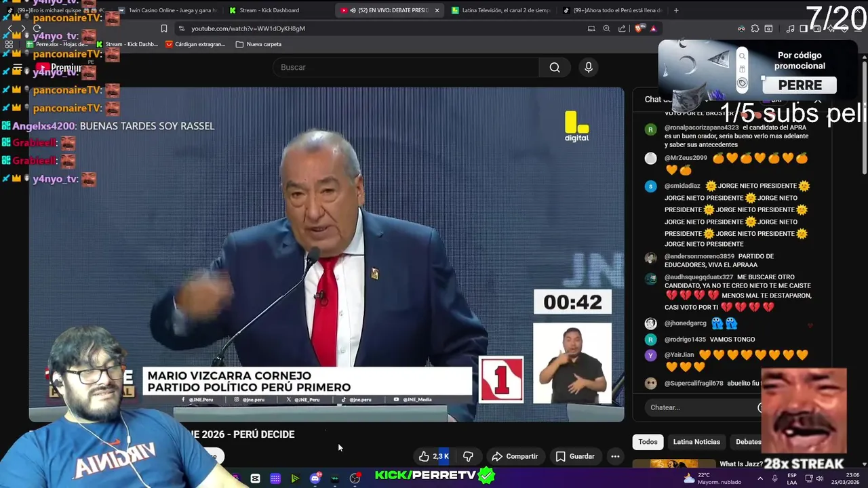Open the screen cast icon in address bar
This screenshot has width=868, height=488.
coord(591,28)
